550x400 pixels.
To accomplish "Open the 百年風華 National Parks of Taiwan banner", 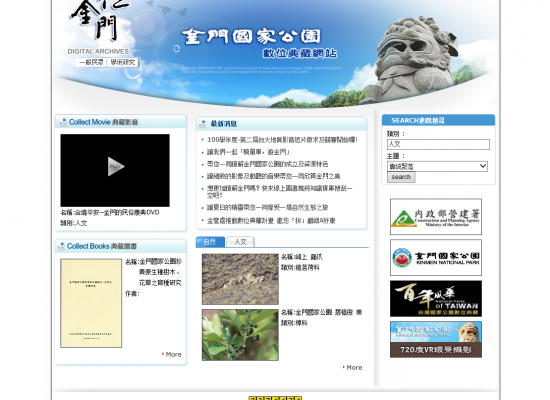I will point(436,299).
